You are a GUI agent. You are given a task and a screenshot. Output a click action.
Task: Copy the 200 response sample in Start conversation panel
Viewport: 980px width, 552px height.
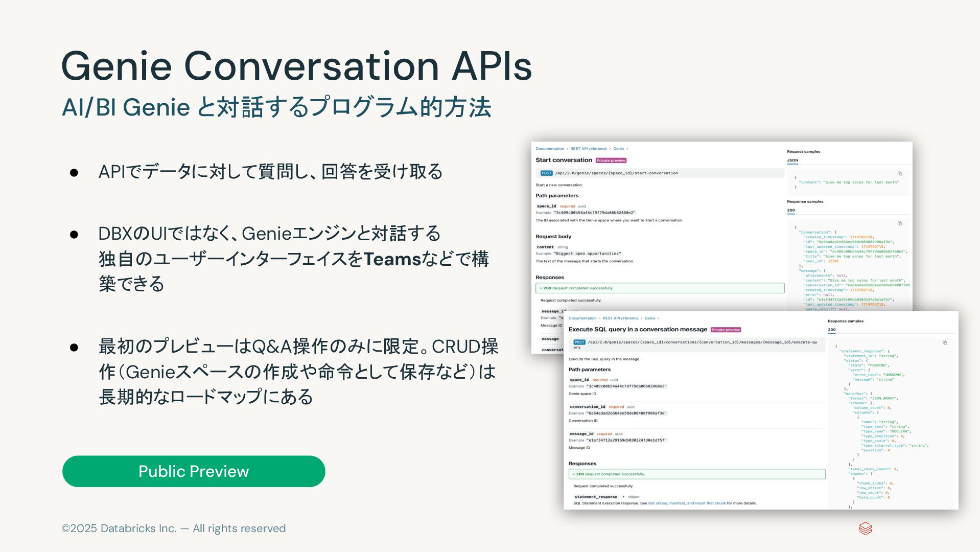[x=900, y=223]
